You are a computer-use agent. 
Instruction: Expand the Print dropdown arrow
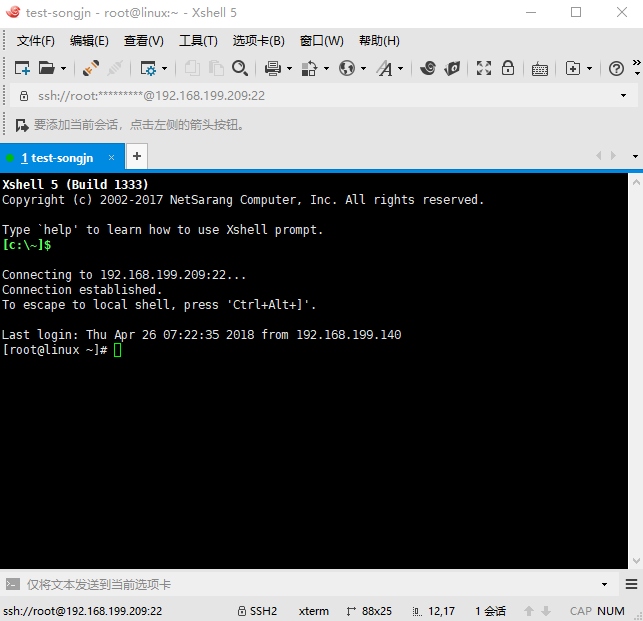coord(290,68)
